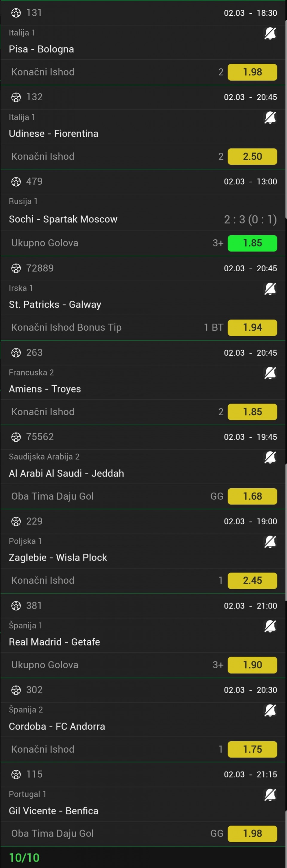Toggle notification bell for Pisa - Bologna

(270, 33)
